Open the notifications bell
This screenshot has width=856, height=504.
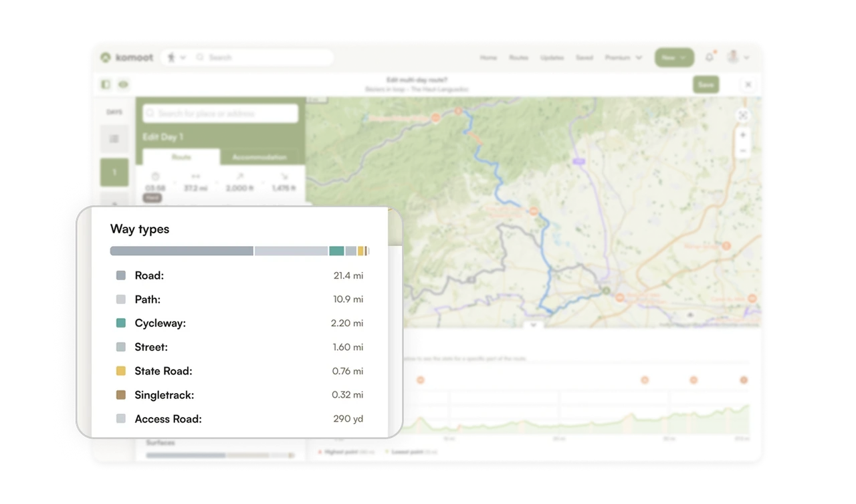(x=710, y=57)
